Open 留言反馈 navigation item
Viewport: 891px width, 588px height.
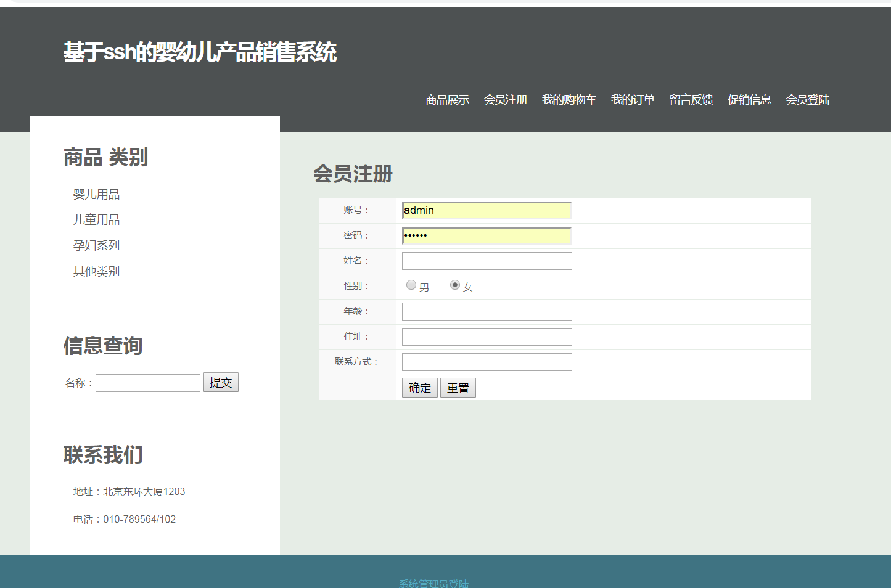691,100
